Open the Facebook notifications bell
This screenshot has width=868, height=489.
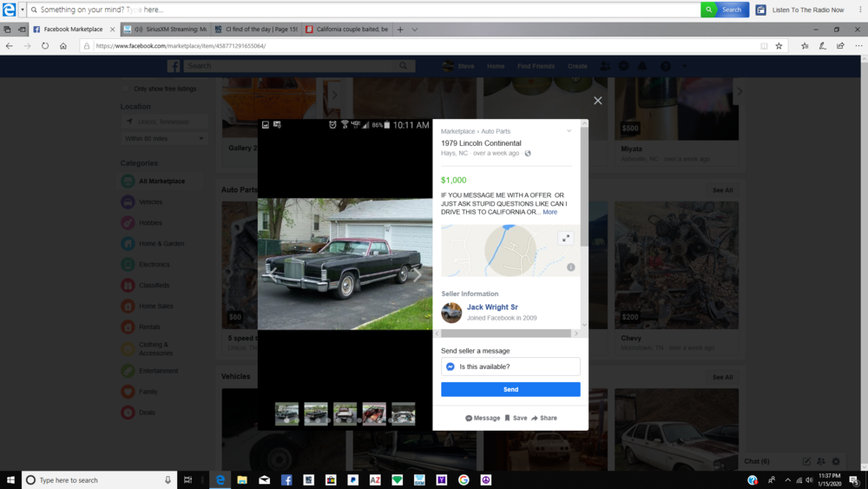click(642, 66)
